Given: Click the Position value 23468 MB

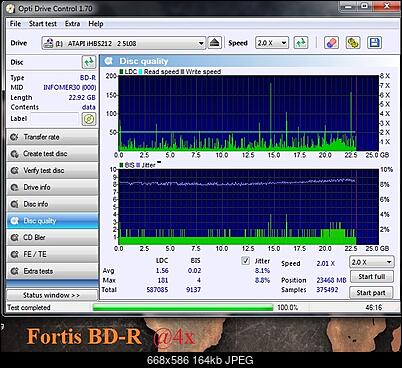Looking at the screenshot, I should coord(331,280).
